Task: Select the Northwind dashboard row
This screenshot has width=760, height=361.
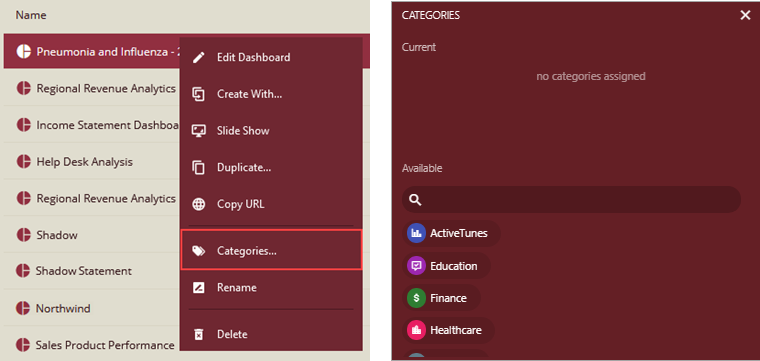Action: point(92,308)
